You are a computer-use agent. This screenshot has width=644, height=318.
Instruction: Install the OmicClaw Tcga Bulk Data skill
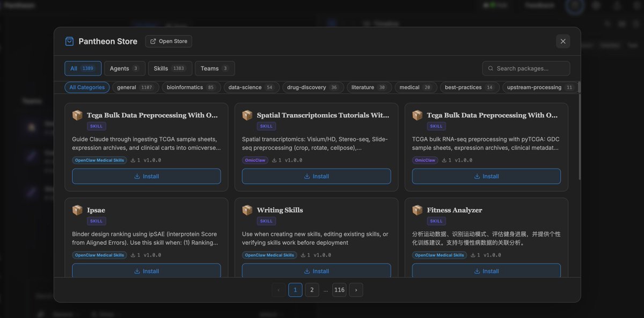click(x=486, y=176)
